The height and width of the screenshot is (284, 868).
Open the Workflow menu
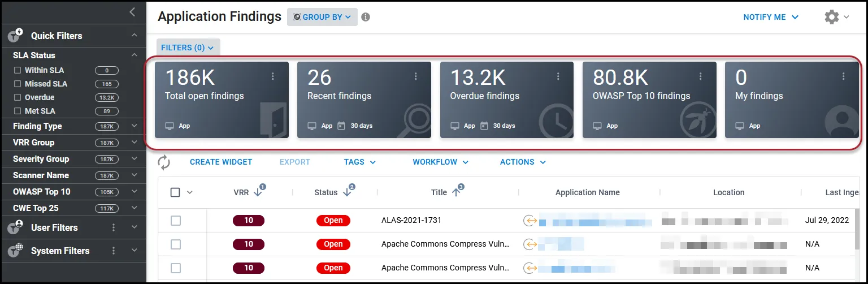440,162
